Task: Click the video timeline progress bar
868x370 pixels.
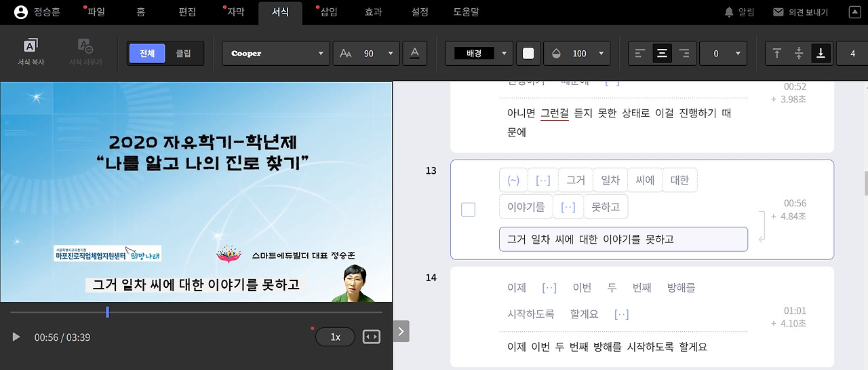Action: pyautogui.click(x=196, y=312)
